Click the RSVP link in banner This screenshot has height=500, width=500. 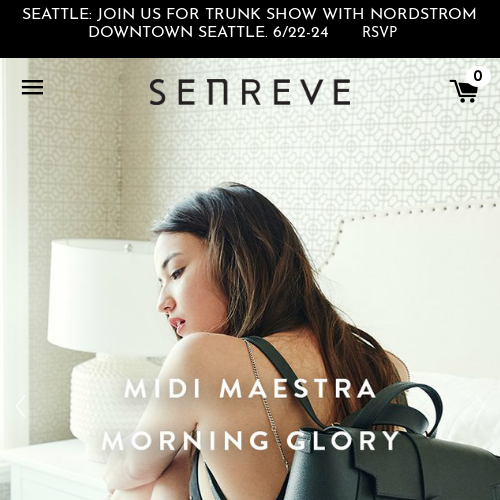(x=380, y=32)
